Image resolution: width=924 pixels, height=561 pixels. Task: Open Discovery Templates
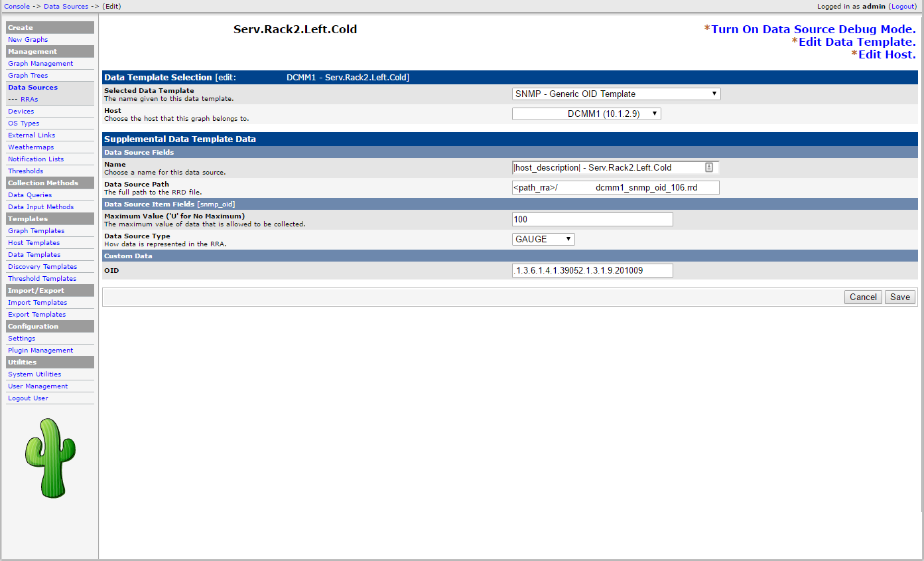click(x=42, y=267)
